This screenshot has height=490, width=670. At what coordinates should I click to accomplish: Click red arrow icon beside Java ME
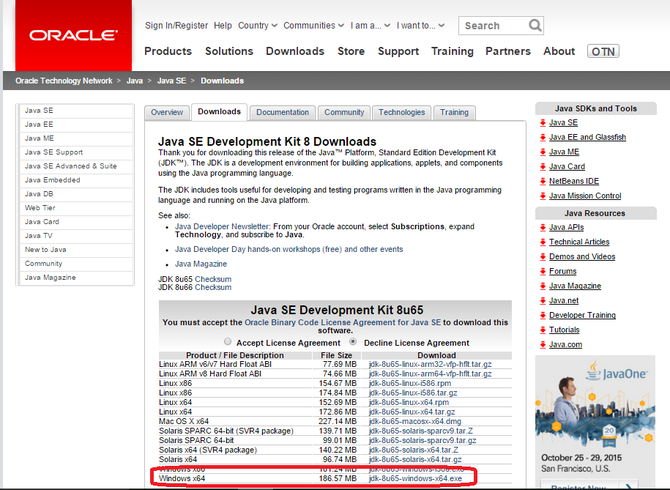pyautogui.click(x=543, y=152)
